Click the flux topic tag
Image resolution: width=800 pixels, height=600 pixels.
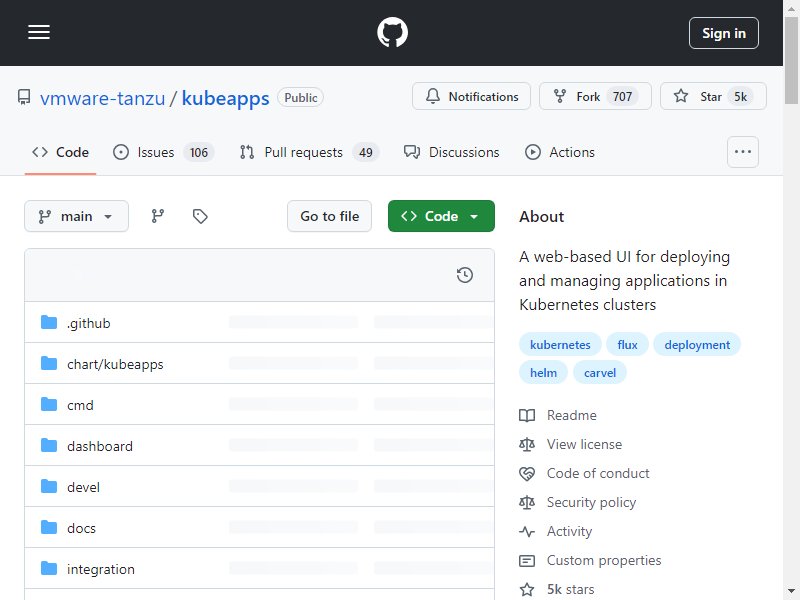tap(628, 345)
